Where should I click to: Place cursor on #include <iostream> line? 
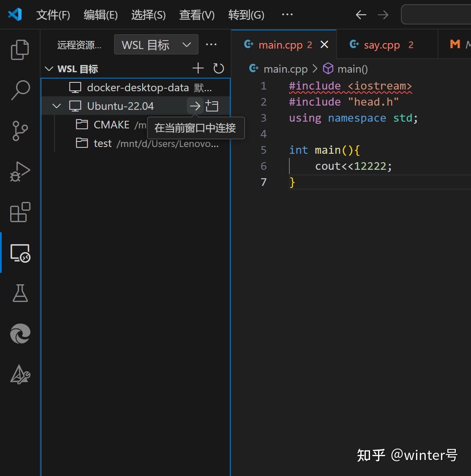click(350, 86)
